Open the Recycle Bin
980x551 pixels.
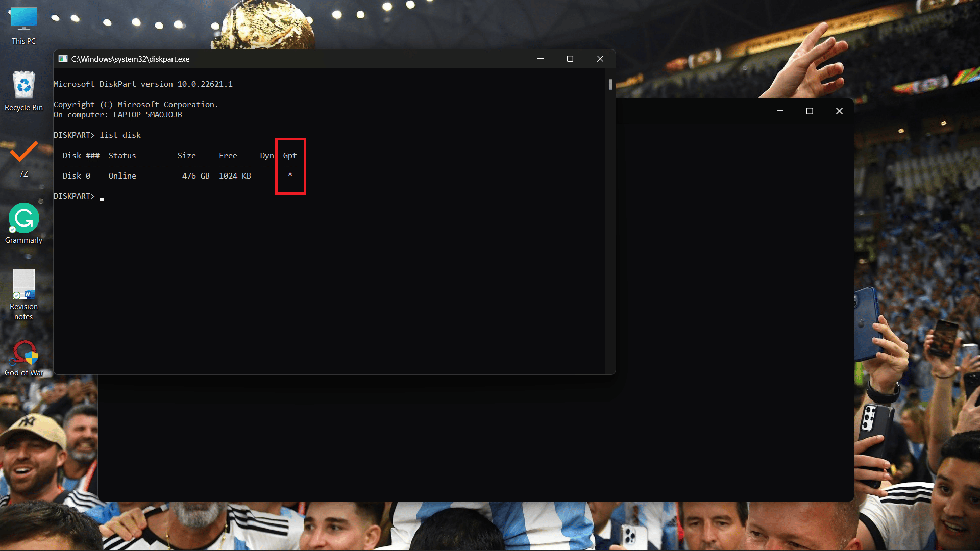[x=22, y=86]
